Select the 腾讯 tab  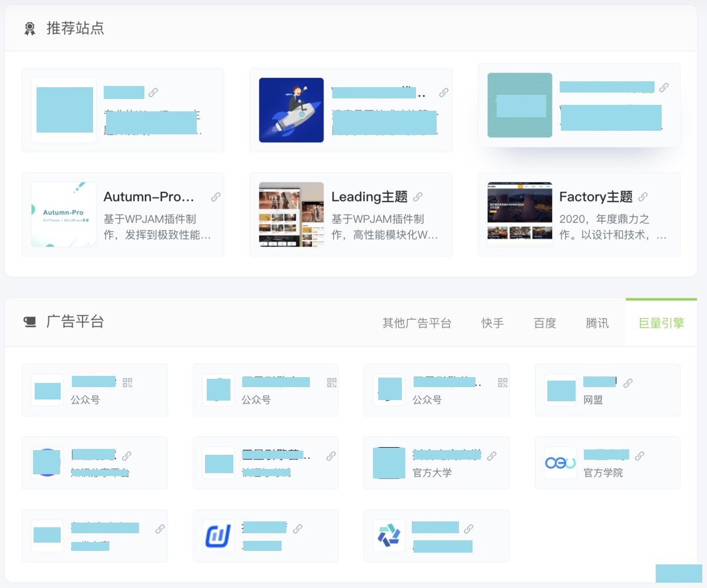597,323
